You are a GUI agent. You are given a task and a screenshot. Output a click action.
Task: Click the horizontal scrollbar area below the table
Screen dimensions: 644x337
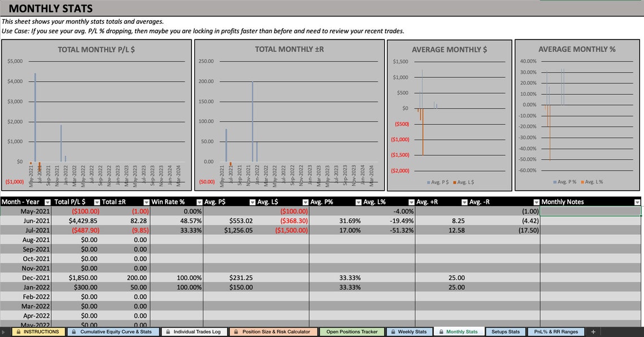point(322,325)
